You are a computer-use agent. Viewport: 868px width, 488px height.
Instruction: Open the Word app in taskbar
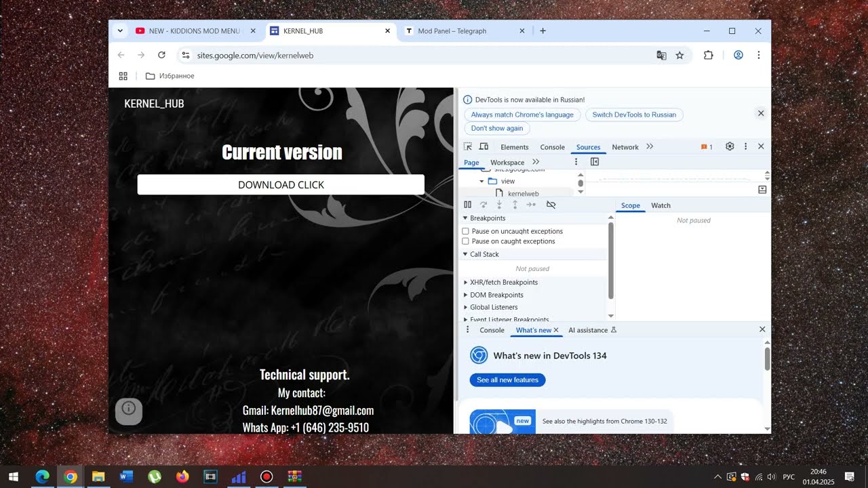click(127, 476)
